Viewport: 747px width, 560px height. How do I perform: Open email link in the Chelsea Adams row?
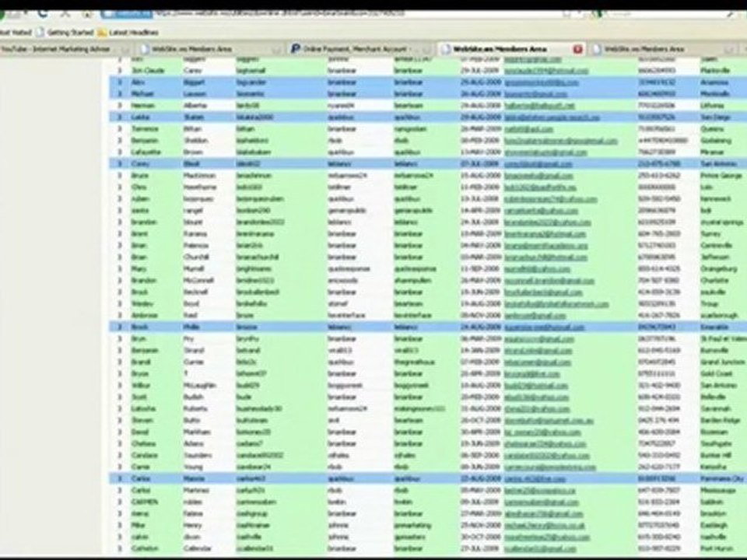(545, 444)
